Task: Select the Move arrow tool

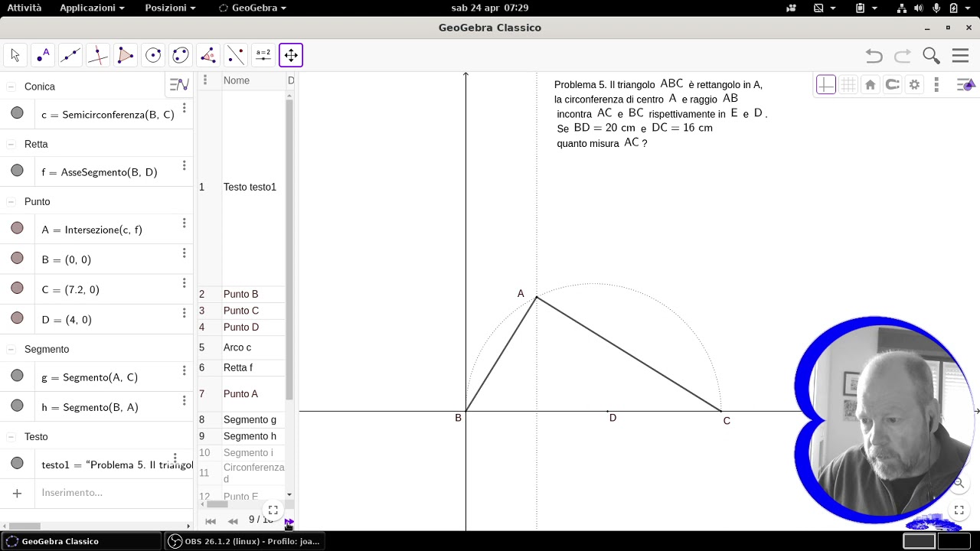Action: tap(15, 55)
